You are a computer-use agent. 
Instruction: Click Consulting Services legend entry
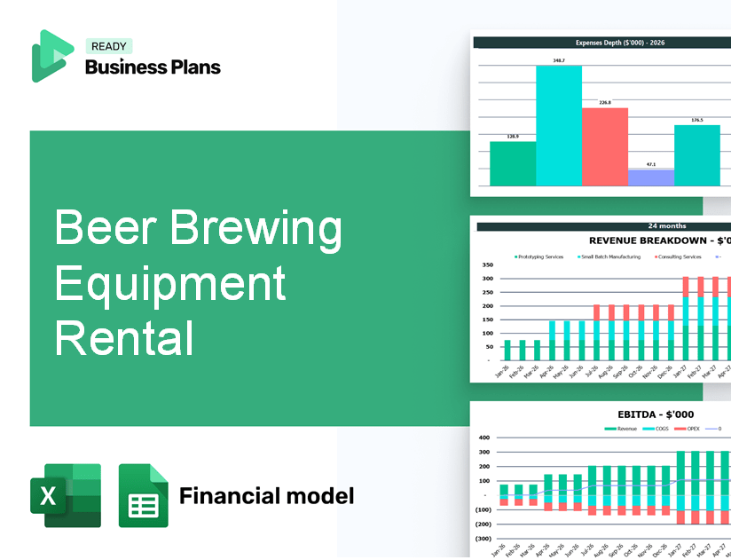[678, 256]
